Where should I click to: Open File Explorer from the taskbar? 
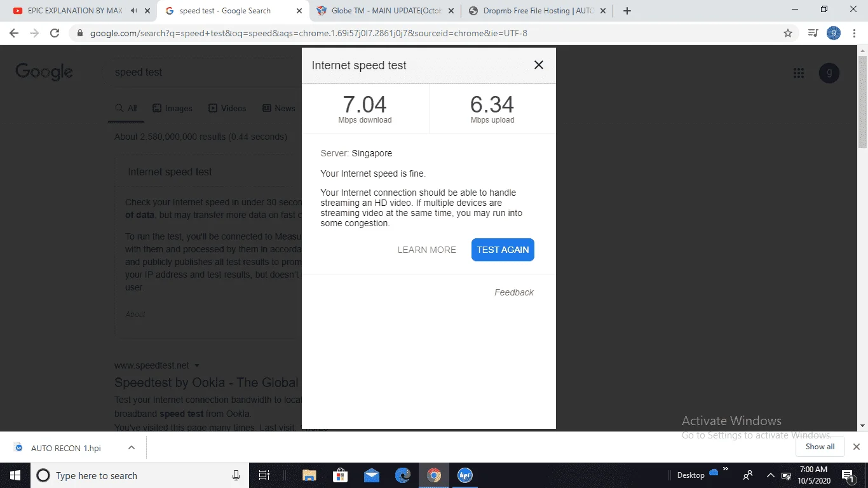pos(309,475)
